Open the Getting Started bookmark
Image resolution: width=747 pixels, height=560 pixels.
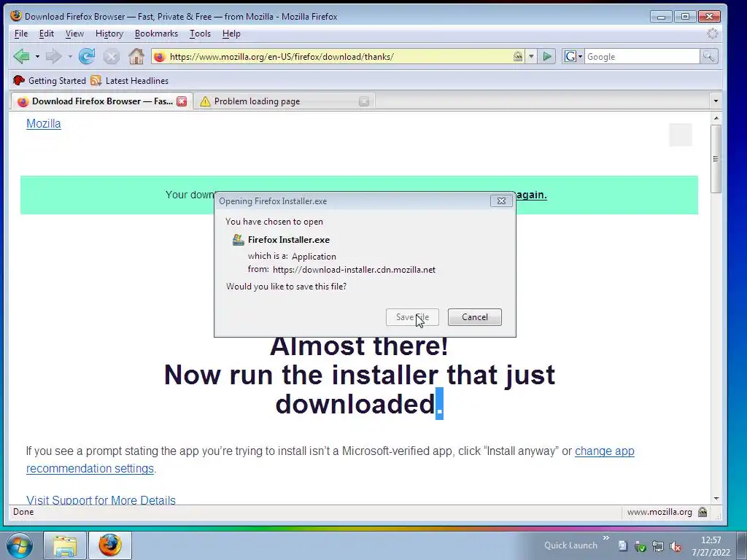50,80
